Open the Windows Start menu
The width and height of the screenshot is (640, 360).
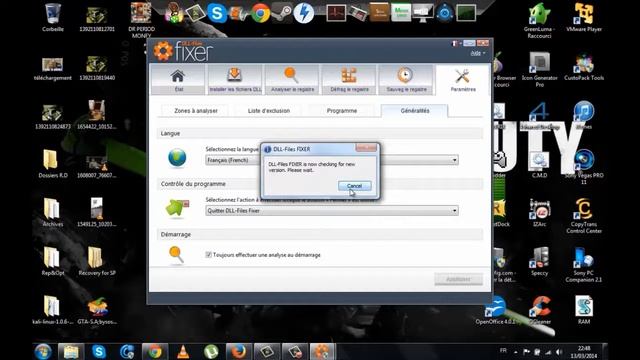pyautogui.click(x=42, y=351)
